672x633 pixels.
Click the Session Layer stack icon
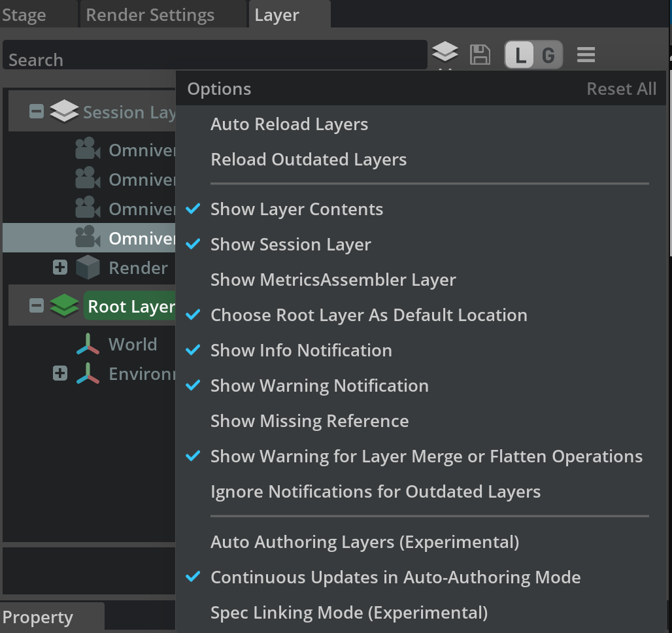pyautogui.click(x=64, y=112)
